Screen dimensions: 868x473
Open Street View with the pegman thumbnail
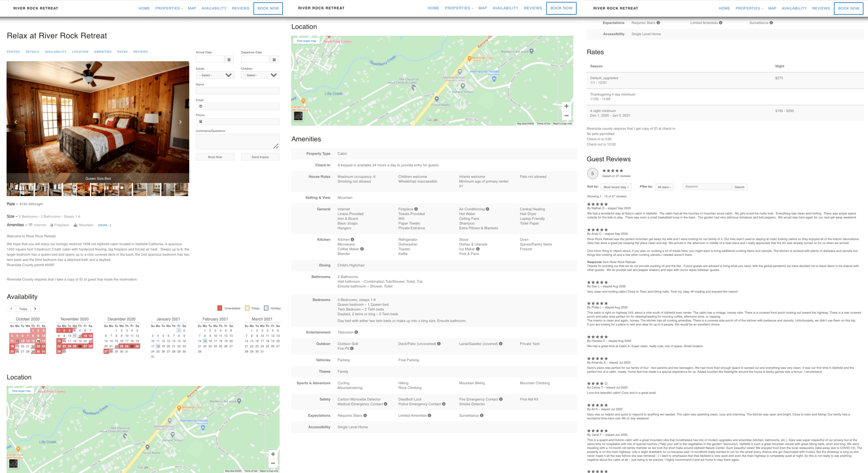[299, 116]
